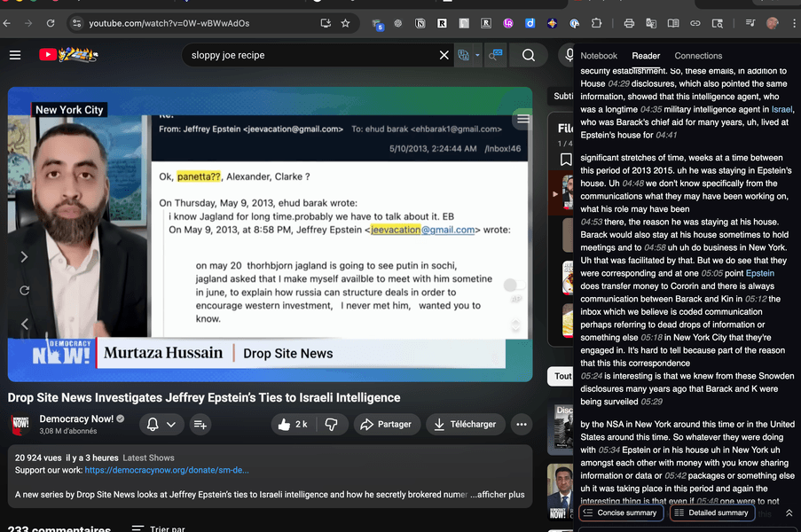
Task: Bookmark this page with the star icon
Action: [345, 23]
